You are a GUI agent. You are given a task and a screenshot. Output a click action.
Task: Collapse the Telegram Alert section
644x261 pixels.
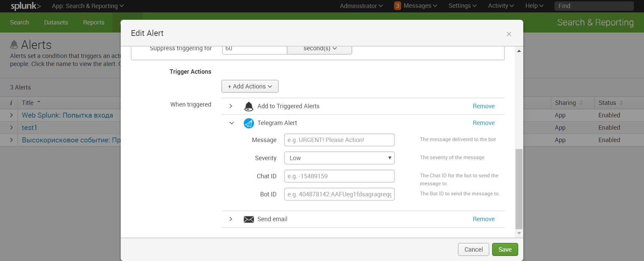coord(231,123)
